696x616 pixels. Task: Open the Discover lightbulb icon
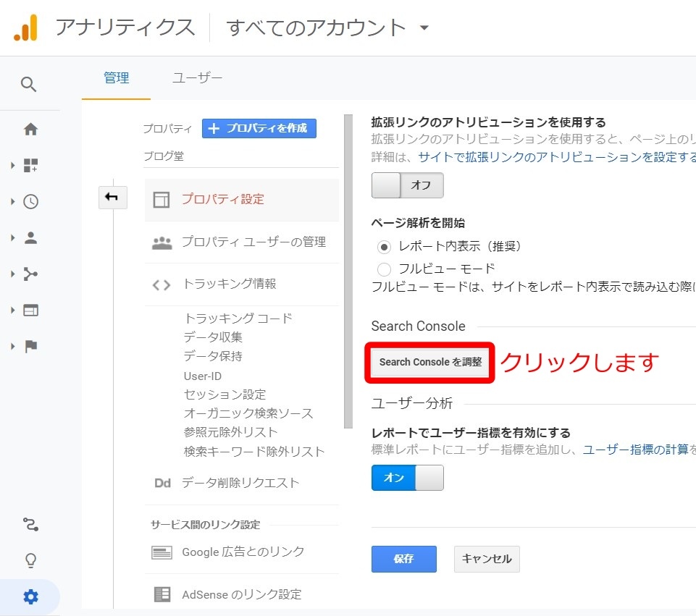coord(30,560)
